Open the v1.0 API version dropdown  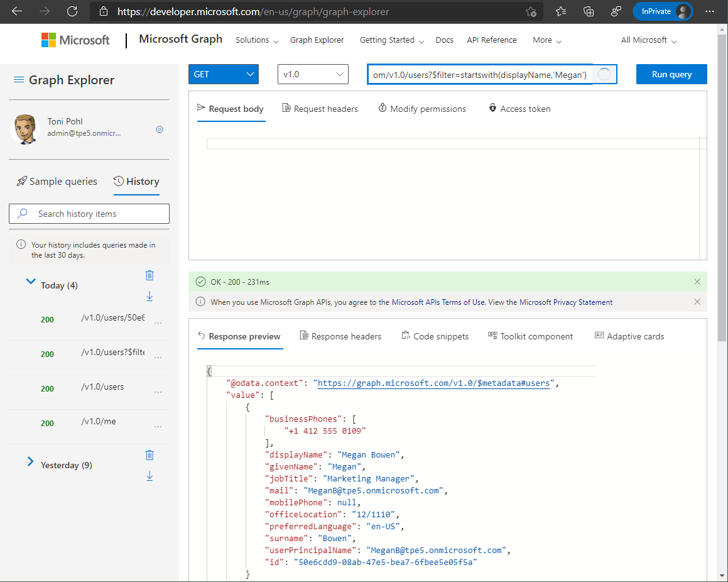click(312, 74)
